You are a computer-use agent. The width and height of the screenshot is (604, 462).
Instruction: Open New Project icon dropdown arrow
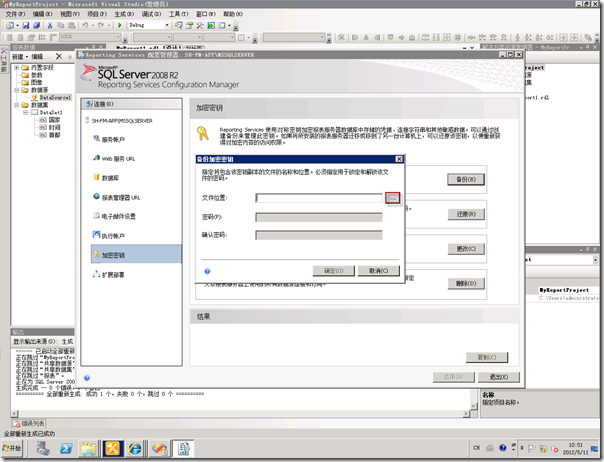click(x=17, y=26)
